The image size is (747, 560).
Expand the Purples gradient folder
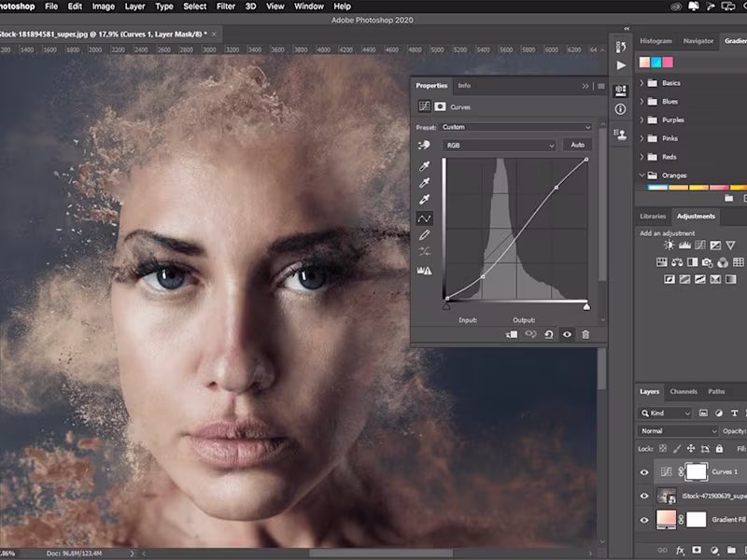click(641, 120)
